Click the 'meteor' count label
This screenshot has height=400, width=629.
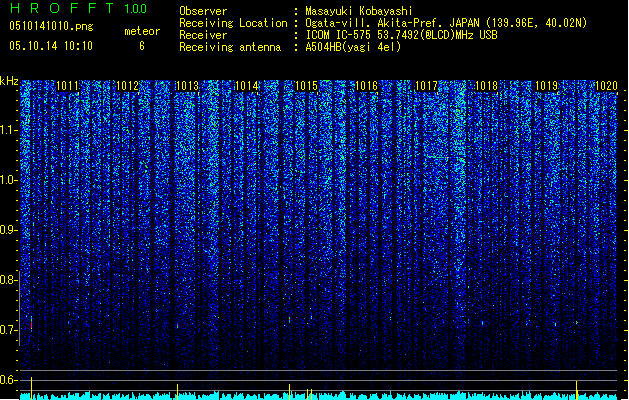[x=142, y=31]
